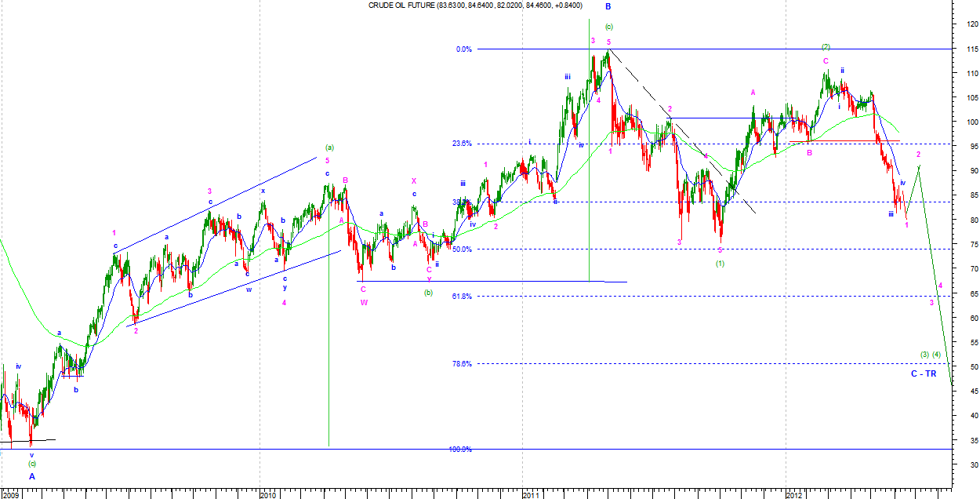
Task: Click the 2011 year marker on time axis
Action: tap(531, 494)
